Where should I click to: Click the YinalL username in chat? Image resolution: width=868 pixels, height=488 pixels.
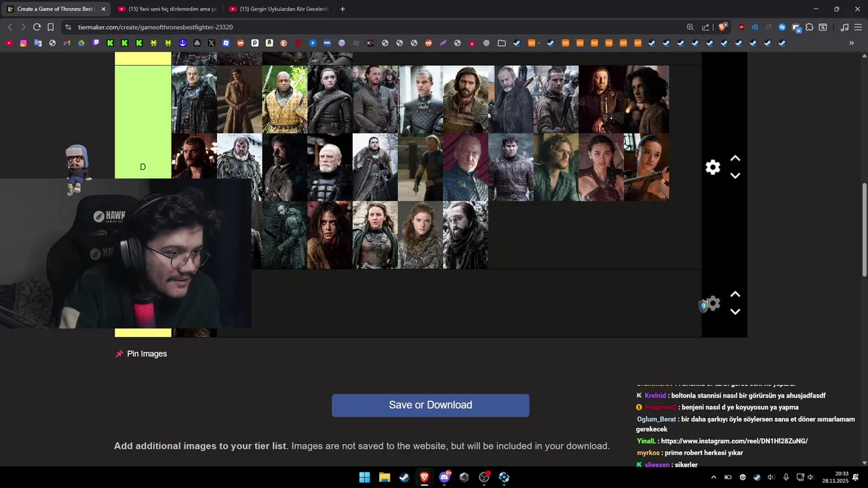[x=646, y=441]
